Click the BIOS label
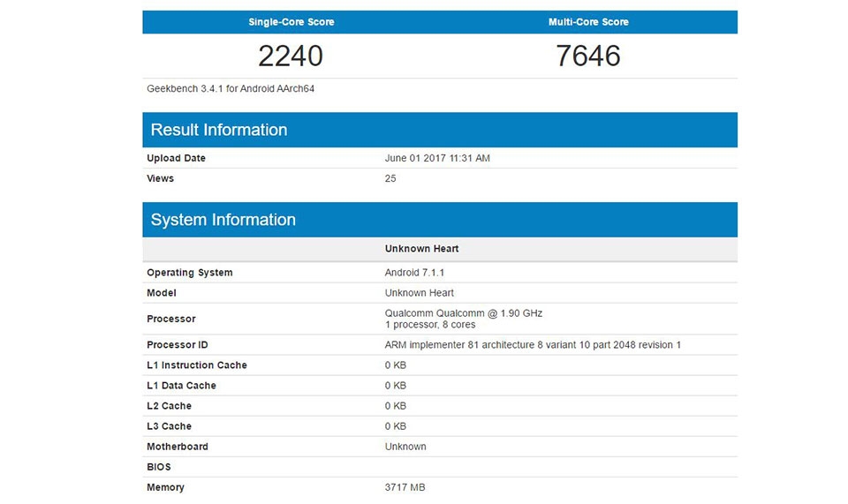The image size is (848, 504). [158, 467]
